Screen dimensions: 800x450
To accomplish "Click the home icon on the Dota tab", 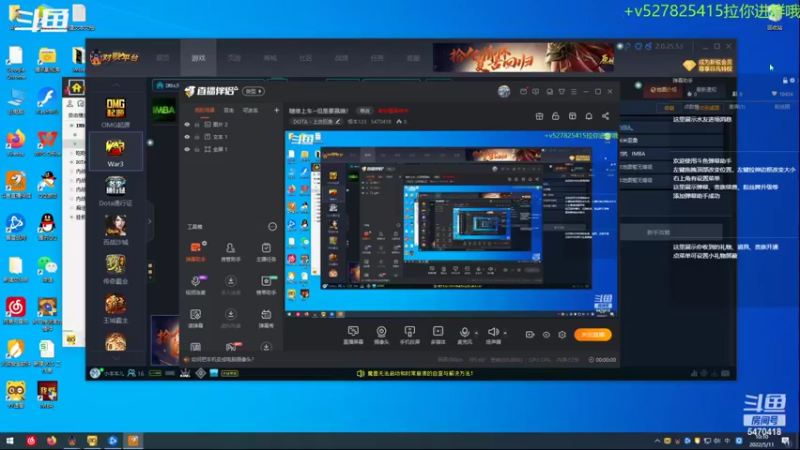I will [x=160, y=85].
